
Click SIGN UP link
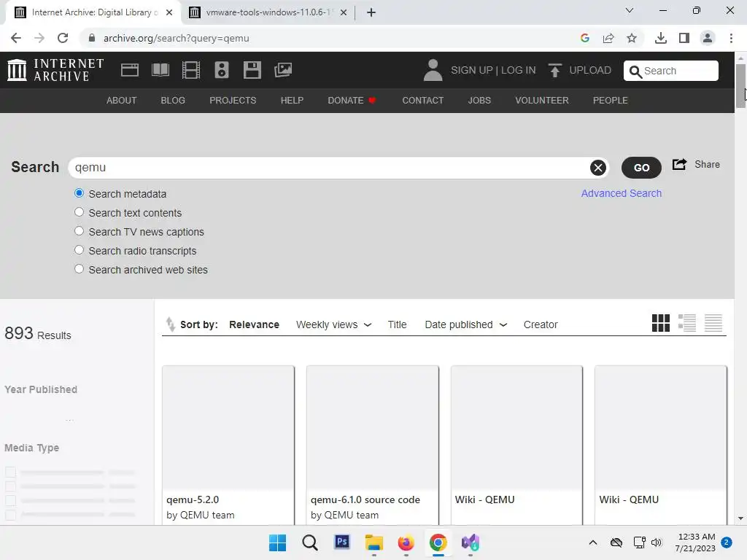click(x=472, y=70)
